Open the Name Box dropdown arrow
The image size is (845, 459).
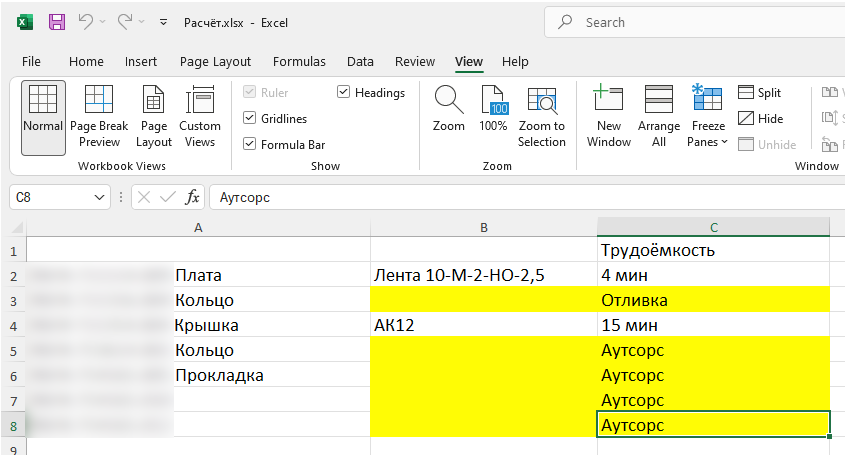tap(99, 198)
